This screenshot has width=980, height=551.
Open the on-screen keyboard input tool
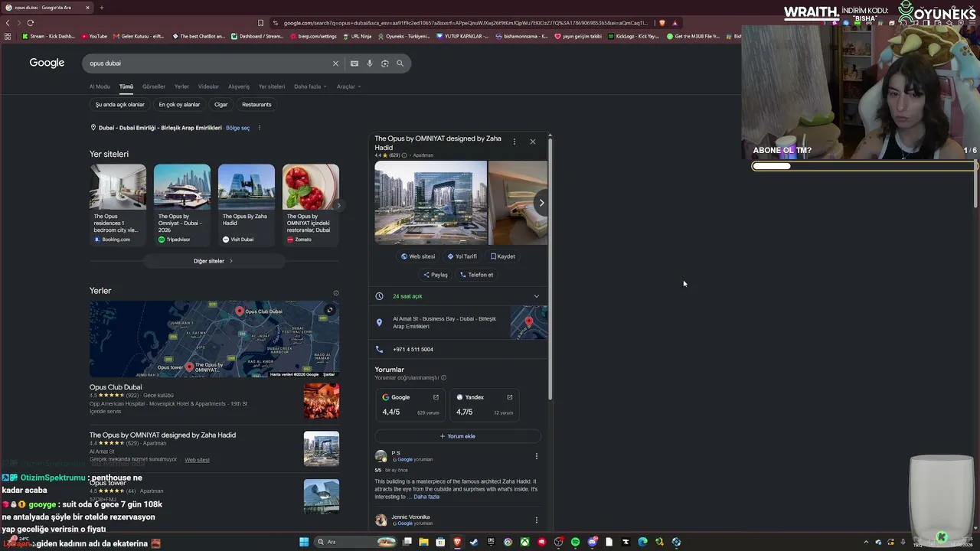pyautogui.click(x=354, y=64)
